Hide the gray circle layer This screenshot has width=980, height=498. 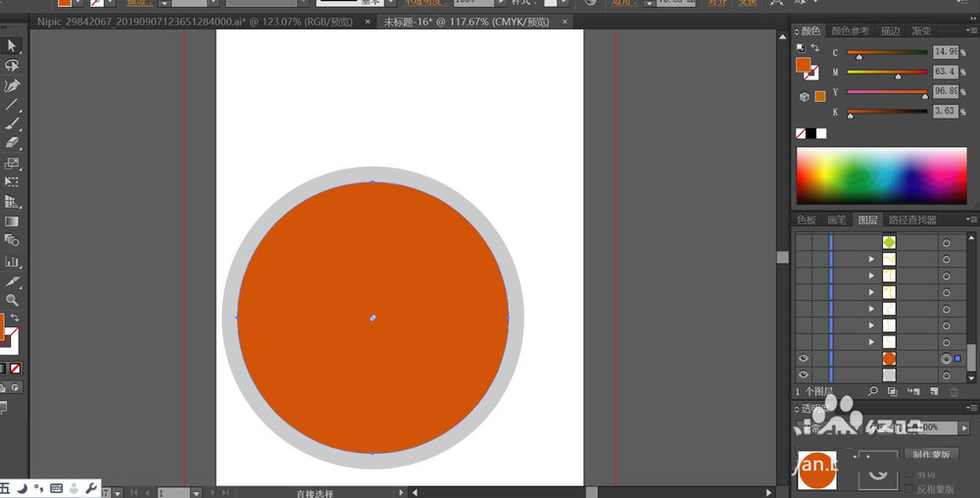click(804, 374)
